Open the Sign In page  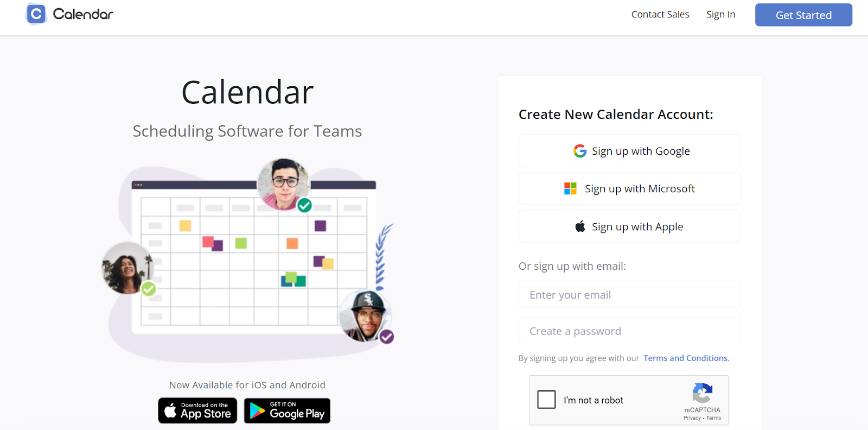pos(720,15)
